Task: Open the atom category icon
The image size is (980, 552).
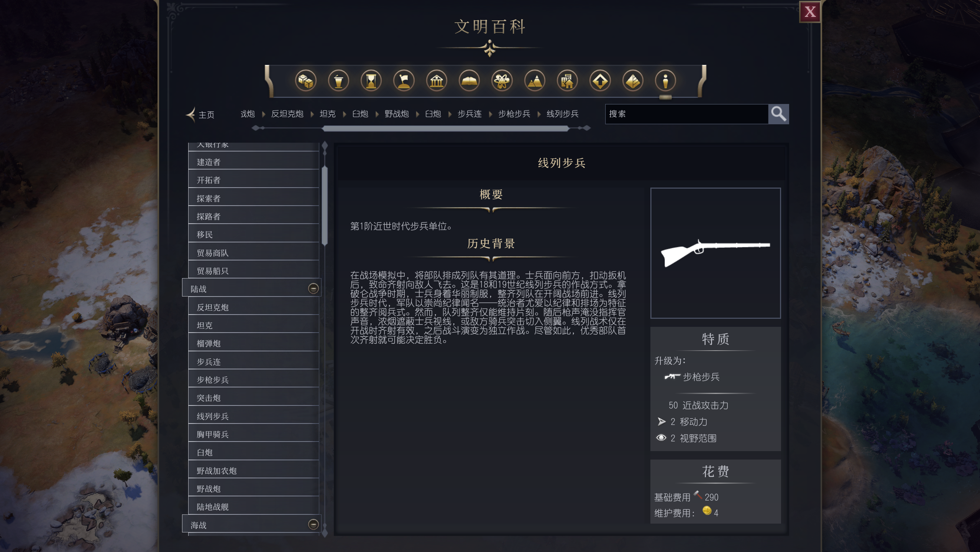Action: 502,81
